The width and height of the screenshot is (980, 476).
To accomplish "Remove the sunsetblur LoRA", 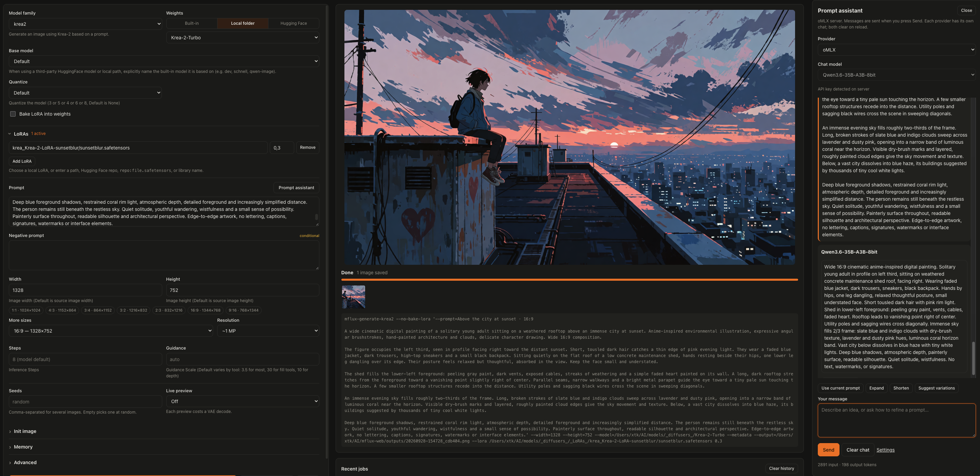I will pos(307,147).
